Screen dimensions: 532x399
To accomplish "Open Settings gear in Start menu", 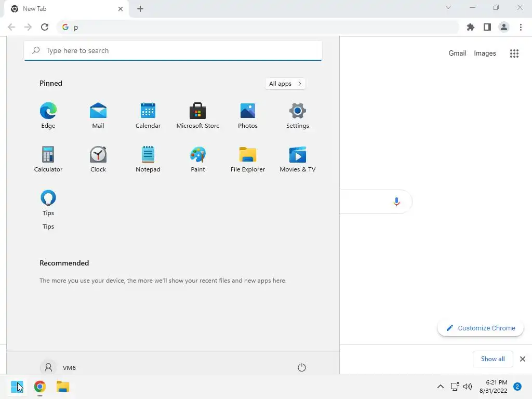I will click(x=298, y=115).
